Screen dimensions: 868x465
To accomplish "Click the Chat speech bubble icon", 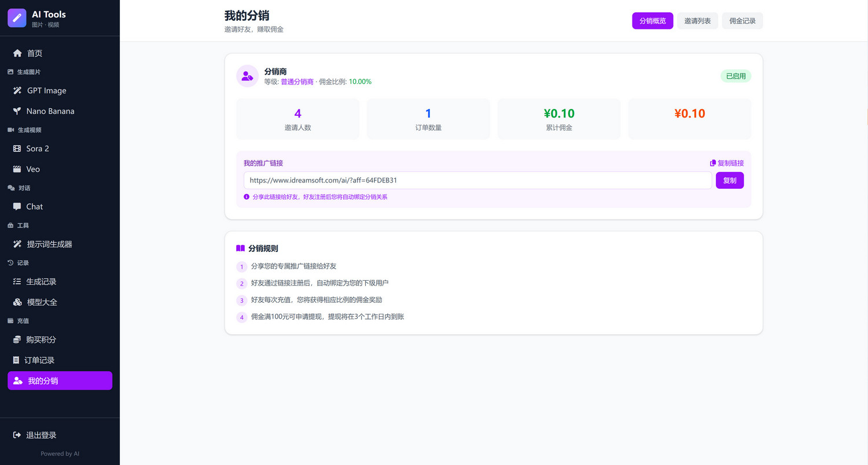I will pos(17,207).
